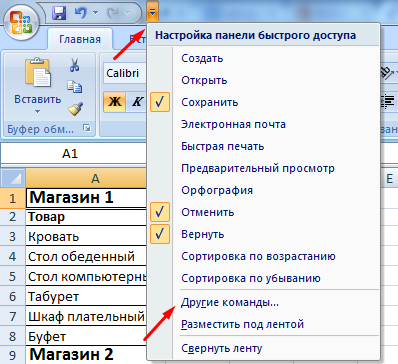Uncheck Сохранить in the menu

(x=263, y=102)
